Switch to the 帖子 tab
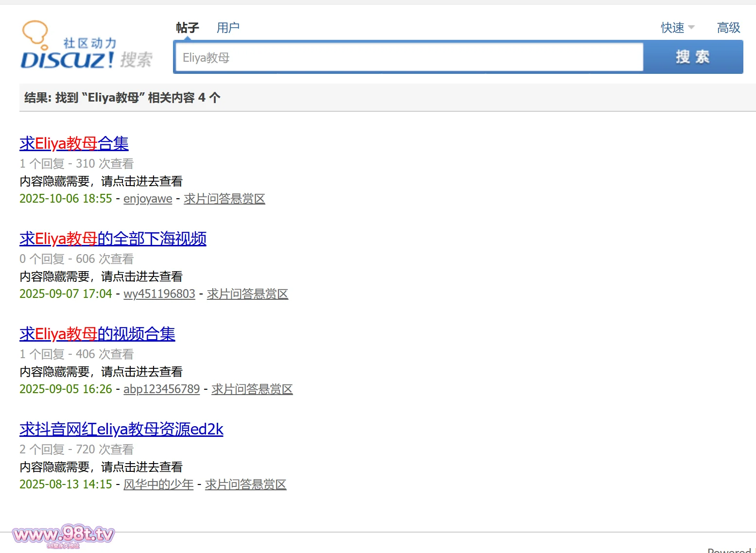Viewport: 756px width, 553px height. point(187,28)
